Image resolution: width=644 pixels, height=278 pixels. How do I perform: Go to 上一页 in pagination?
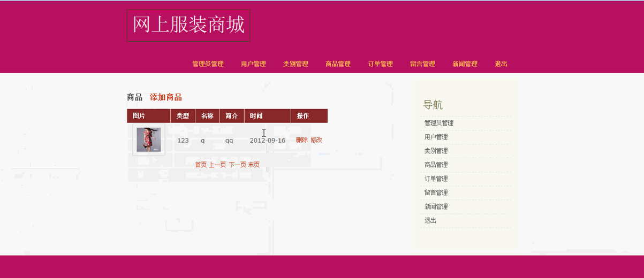click(x=217, y=165)
